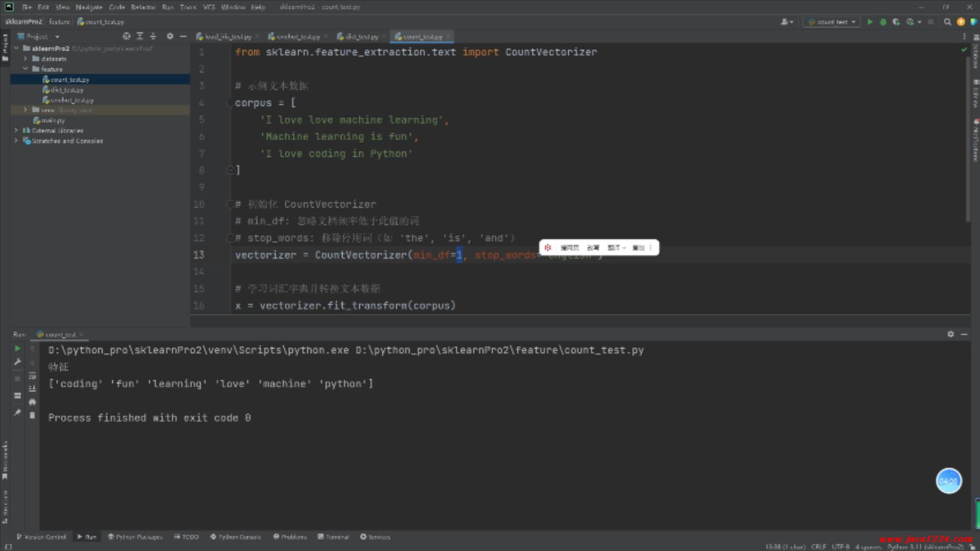
Task: Select opened file locate icon in Project
Action: [x=126, y=36]
